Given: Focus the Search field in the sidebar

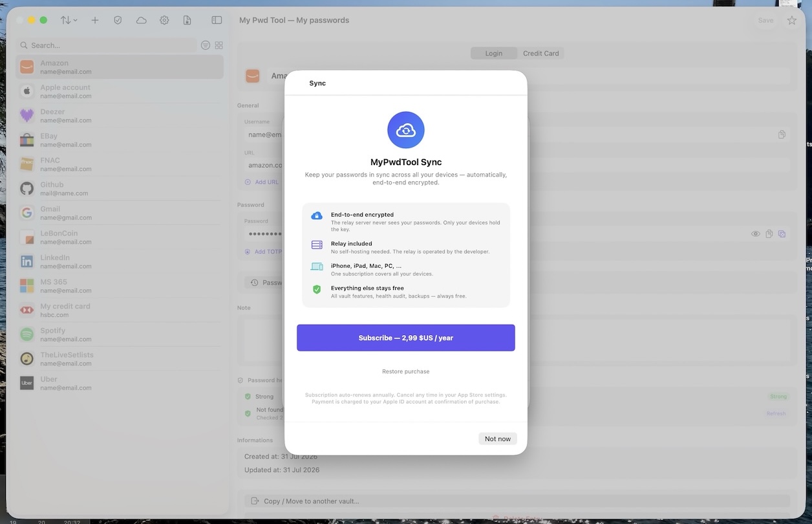Looking at the screenshot, I should coord(107,45).
